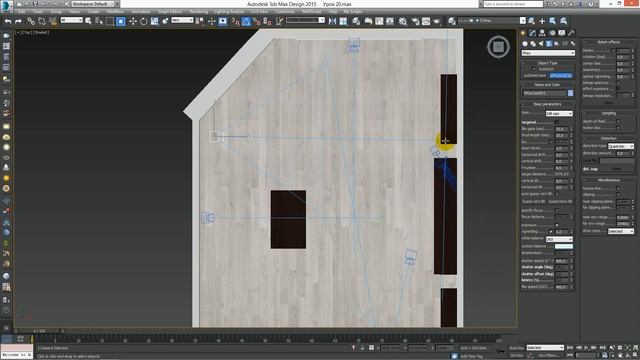
Task: Open the selection filter dropdown
Action: click(x=71, y=20)
